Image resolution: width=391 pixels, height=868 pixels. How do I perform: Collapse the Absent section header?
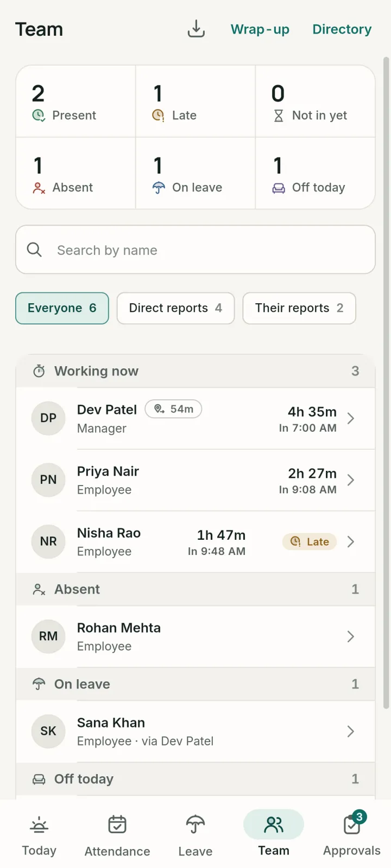[x=195, y=589]
